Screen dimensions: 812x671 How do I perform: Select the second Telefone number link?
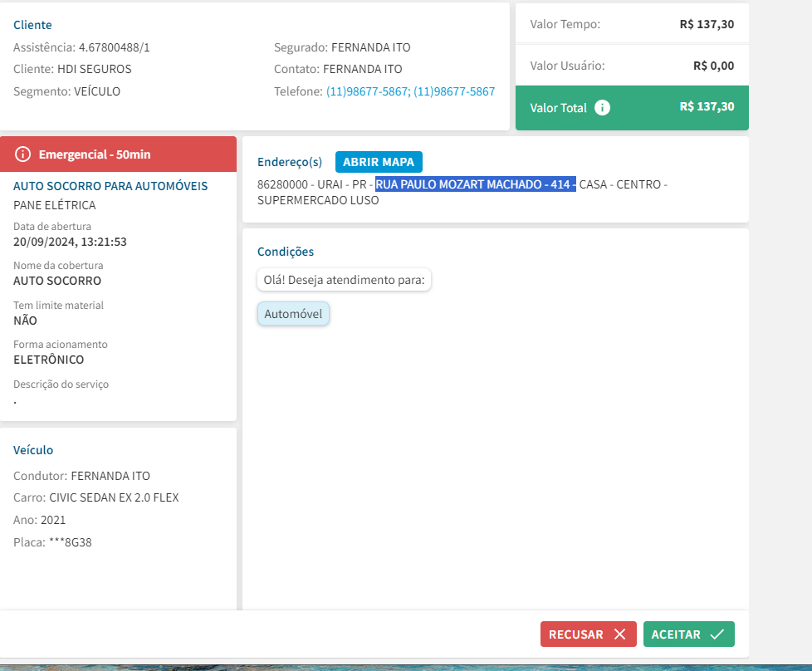[454, 91]
